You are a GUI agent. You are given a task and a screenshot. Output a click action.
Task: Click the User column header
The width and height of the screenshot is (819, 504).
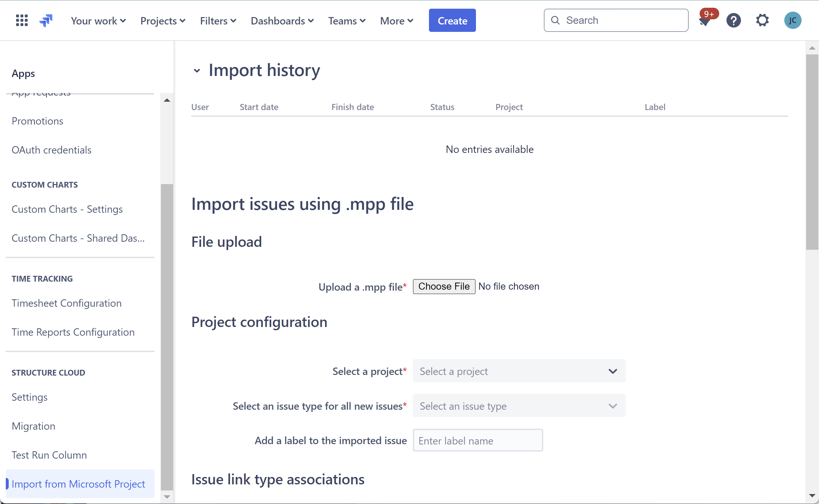point(200,107)
